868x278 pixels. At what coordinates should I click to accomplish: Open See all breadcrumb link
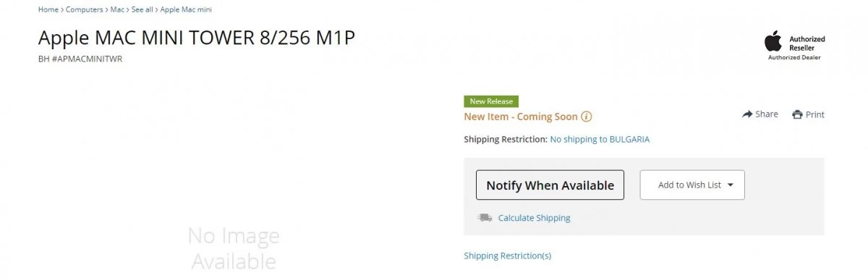click(x=142, y=9)
